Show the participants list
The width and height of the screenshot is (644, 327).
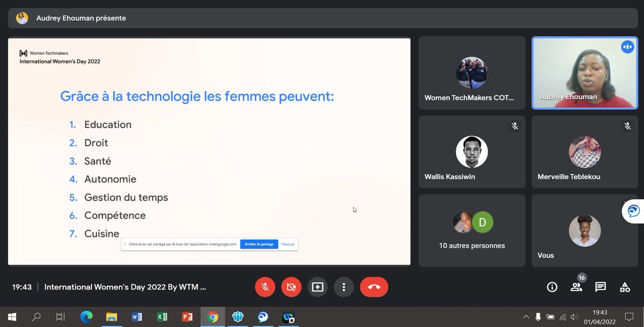tap(576, 287)
